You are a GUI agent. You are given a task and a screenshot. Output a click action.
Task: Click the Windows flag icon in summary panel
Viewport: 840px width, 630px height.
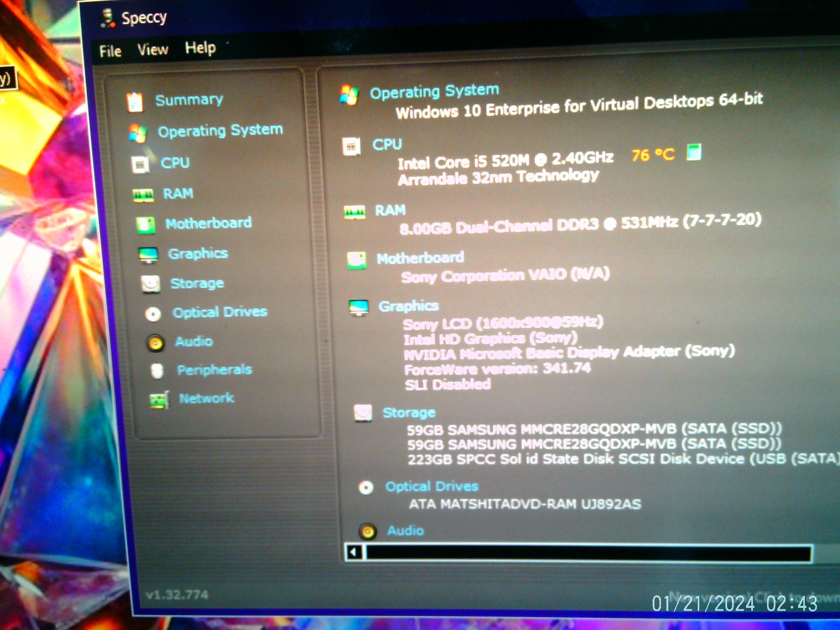click(349, 95)
